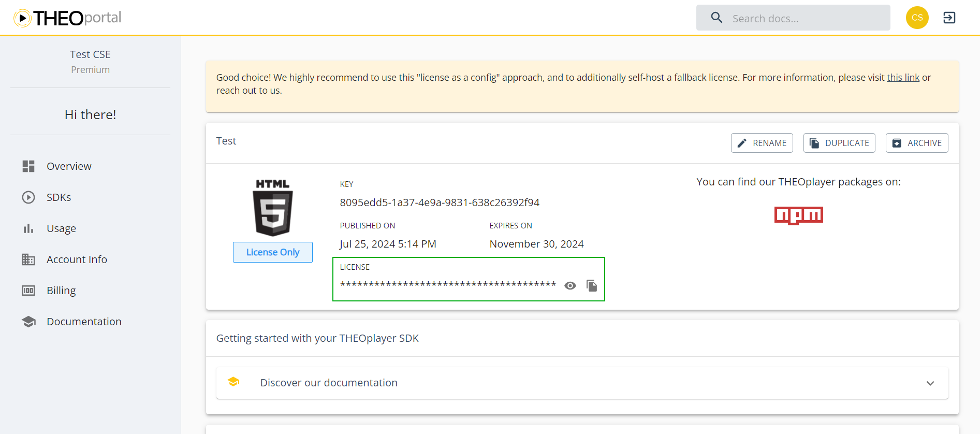
Task: Reveal the hidden license with eye icon
Action: click(570, 285)
